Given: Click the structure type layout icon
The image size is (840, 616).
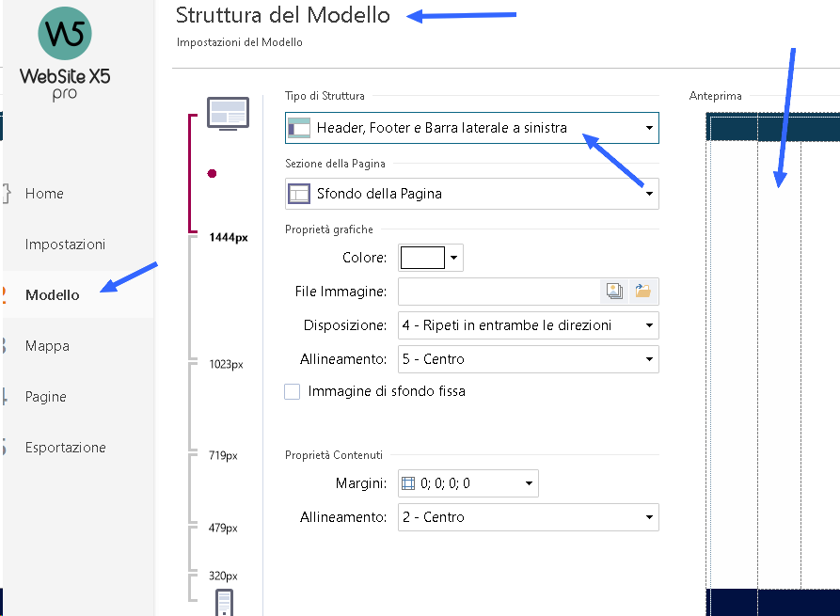Looking at the screenshot, I should 299,128.
